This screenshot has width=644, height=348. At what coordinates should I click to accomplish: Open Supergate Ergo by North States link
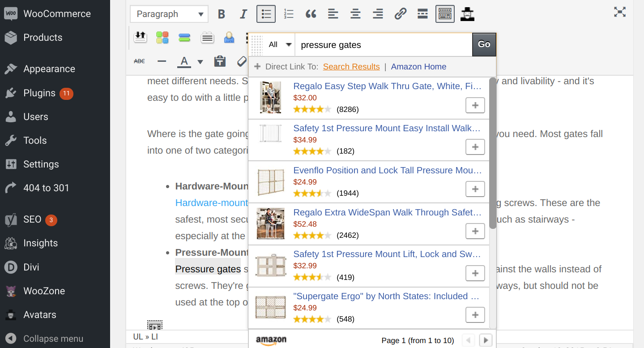[x=387, y=296]
